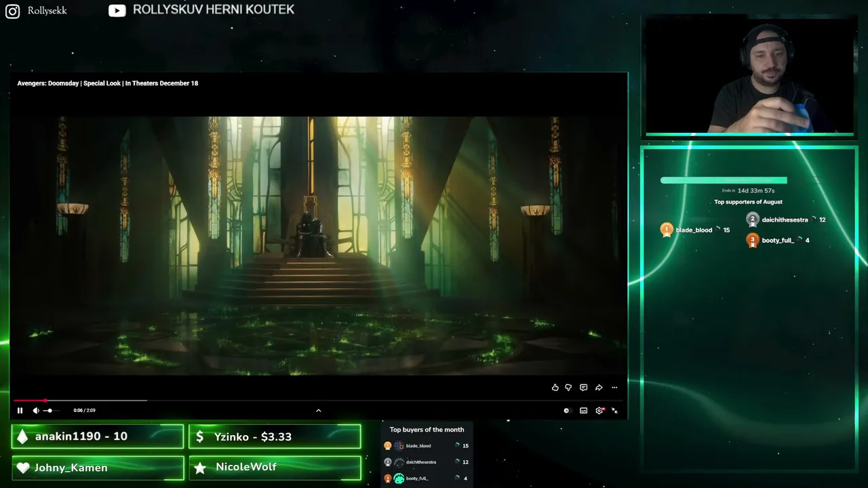Click the Instagram icon in overlay
Screen dimensions: 868x488
(12, 11)
